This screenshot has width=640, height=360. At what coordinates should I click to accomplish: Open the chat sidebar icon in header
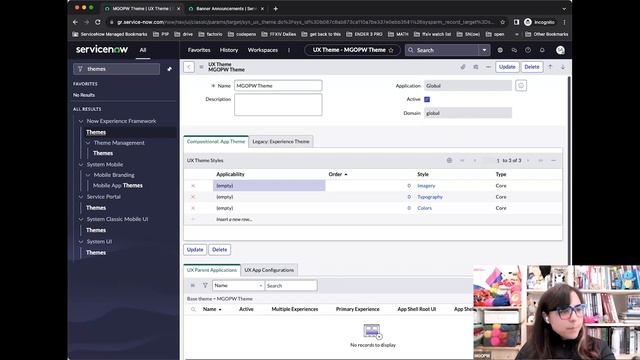click(x=514, y=50)
